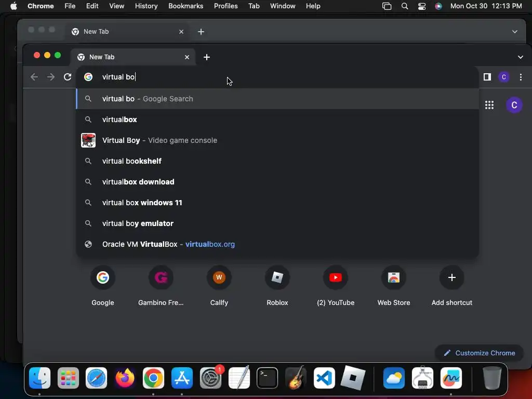Open the Bookmarks menu
The image size is (532, 399).
click(x=185, y=6)
